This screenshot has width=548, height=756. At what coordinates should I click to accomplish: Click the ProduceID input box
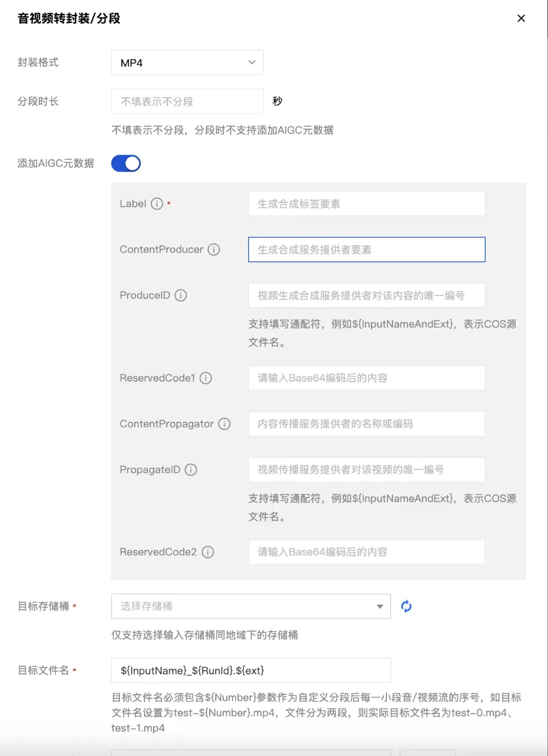pyautogui.click(x=366, y=295)
